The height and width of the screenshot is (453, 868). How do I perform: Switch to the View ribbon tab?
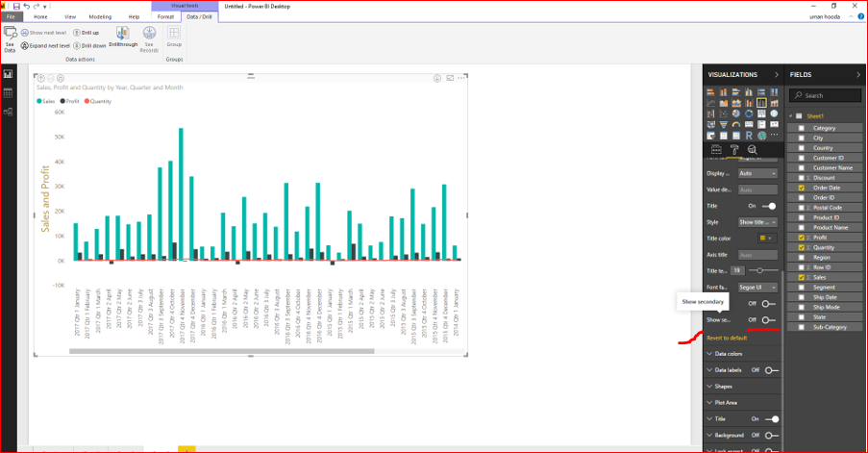[70, 16]
